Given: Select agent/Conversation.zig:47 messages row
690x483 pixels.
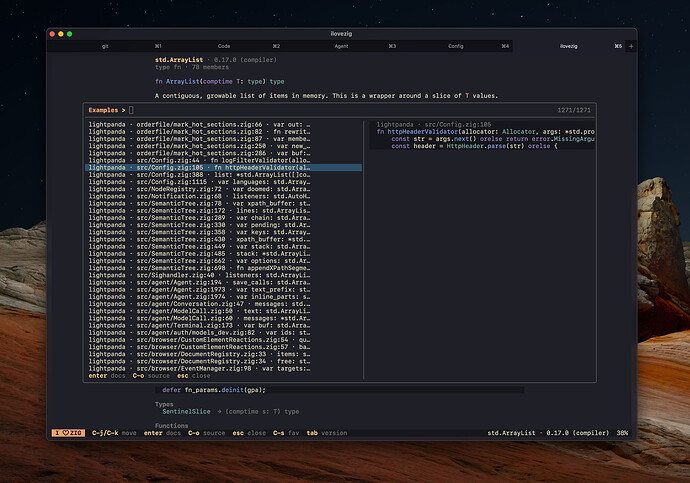Looking at the screenshot, I should 224,304.
